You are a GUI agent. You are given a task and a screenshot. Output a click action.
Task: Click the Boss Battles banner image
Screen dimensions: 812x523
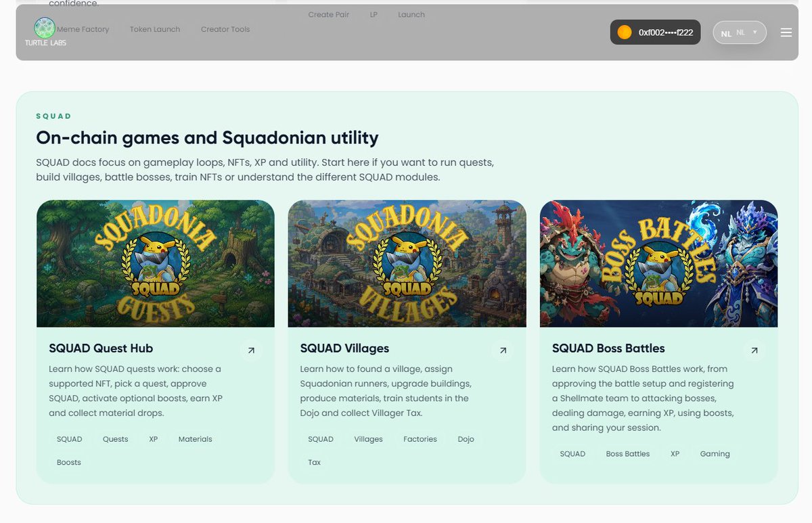click(x=659, y=264)
